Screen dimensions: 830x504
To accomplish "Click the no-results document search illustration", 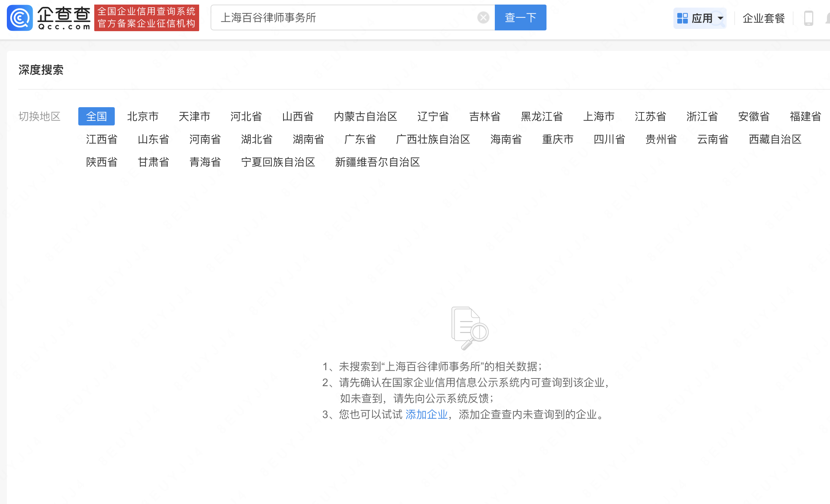I will [x=470, y=328].
